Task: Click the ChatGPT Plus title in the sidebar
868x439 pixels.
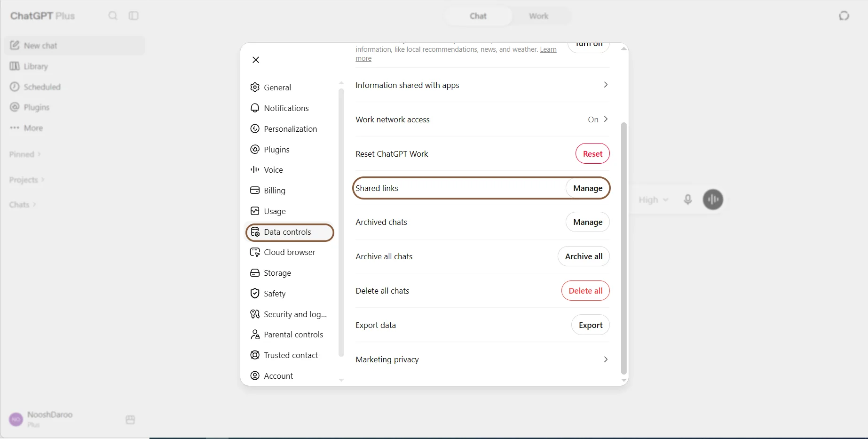Action: point(42,16)
